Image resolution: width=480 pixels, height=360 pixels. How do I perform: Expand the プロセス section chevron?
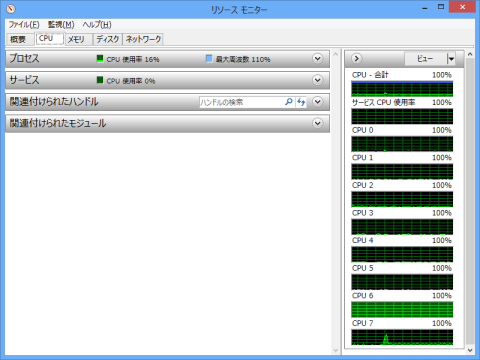coord(318,59)
